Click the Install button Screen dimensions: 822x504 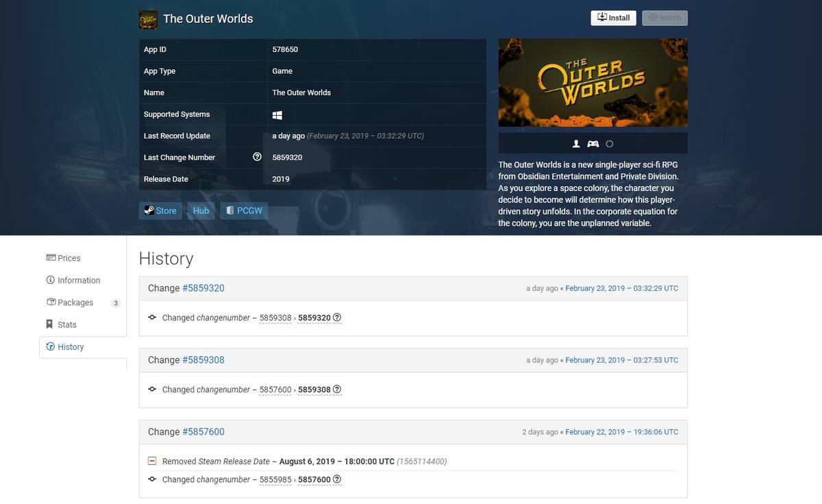pos(613,18)
